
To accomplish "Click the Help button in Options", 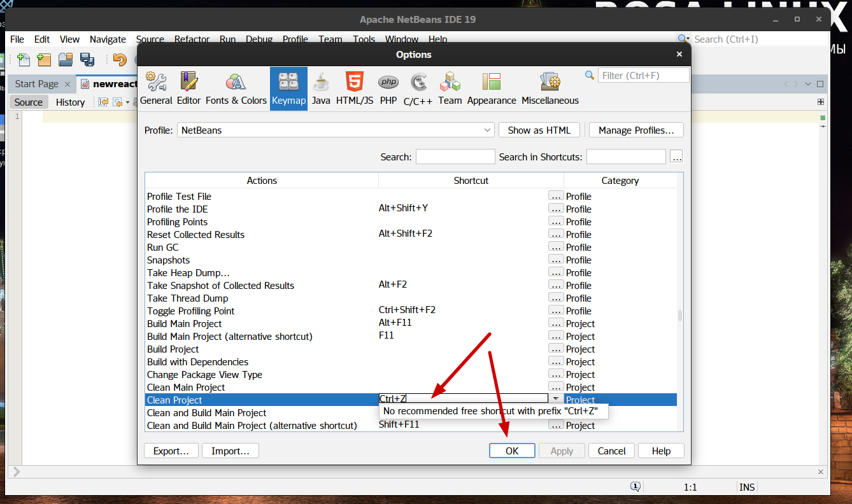I will [661, 451].
